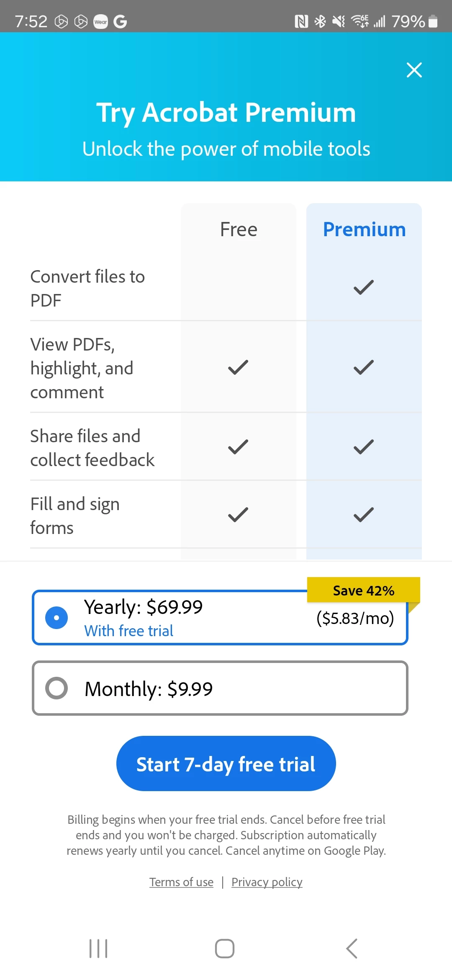The height and width of the screenshot is (980, 452).
Task: Tap Start 7-day free trial button
Action: [226, 763]
